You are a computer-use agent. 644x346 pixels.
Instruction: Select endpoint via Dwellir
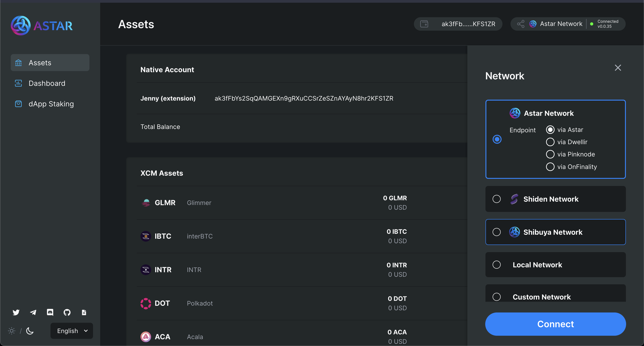[x=550, y=142]
